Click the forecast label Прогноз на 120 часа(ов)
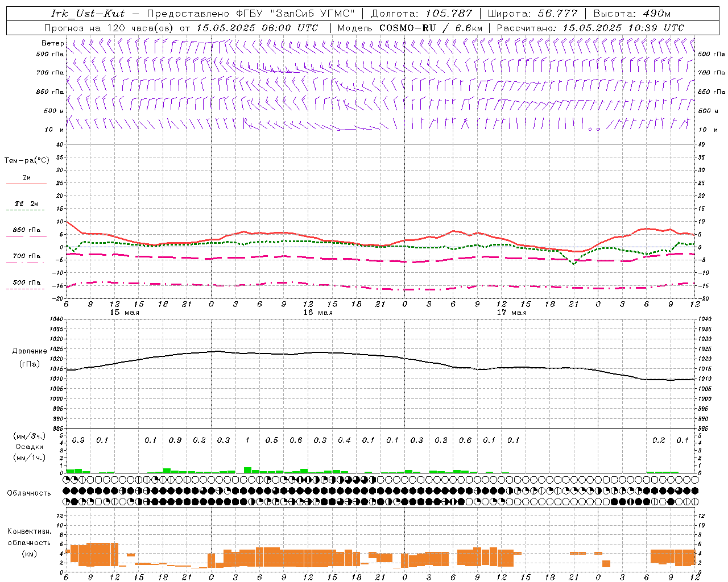 pos(109,28)
